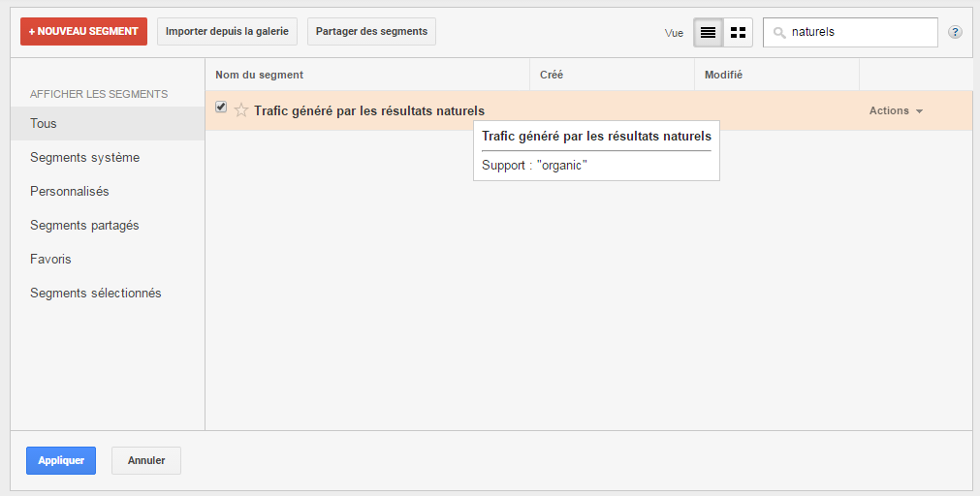This screenshot has width=980, height=496.
Task: Click the Appliquer button
Action: (x=61, y=460)
